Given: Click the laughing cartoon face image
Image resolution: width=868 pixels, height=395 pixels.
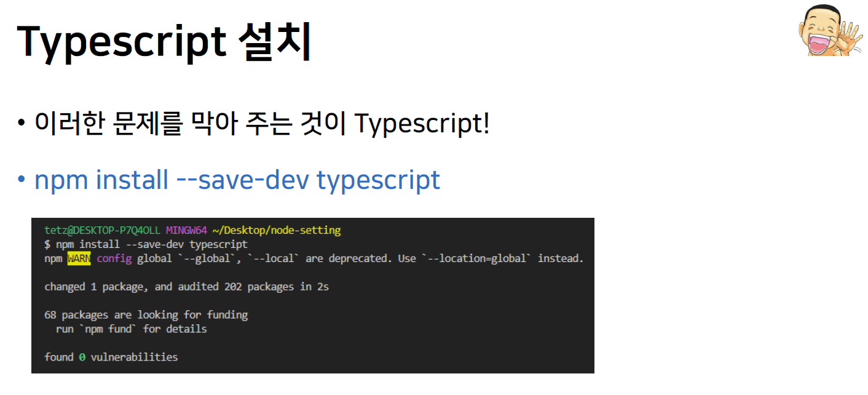Looking at the screenshot, I should 829,31.
